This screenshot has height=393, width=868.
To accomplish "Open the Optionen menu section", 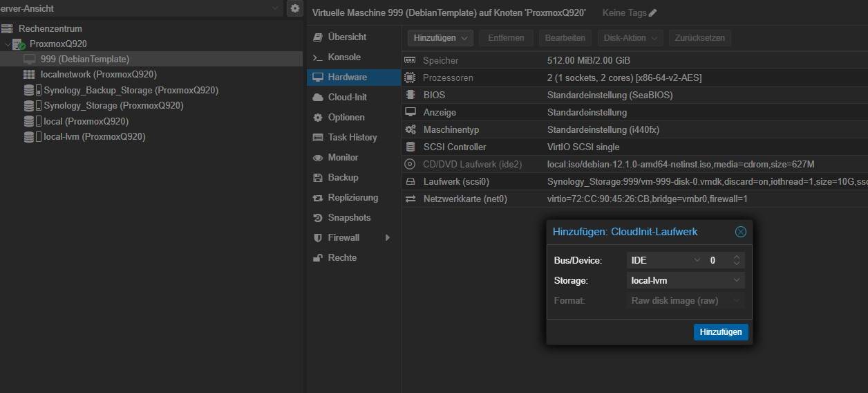I will [346, 118].
